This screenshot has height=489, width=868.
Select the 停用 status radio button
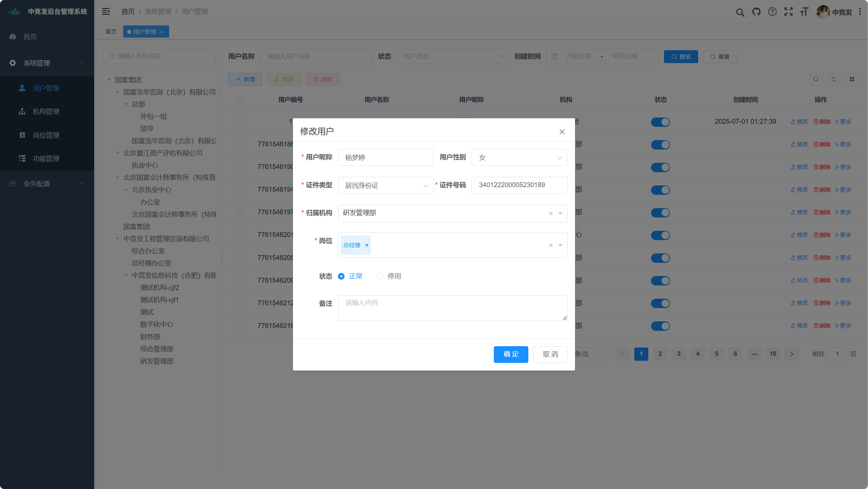point(380,276)
